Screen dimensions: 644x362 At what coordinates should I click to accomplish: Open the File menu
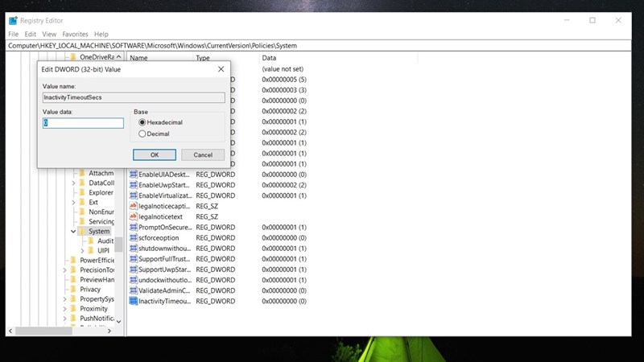13,34
